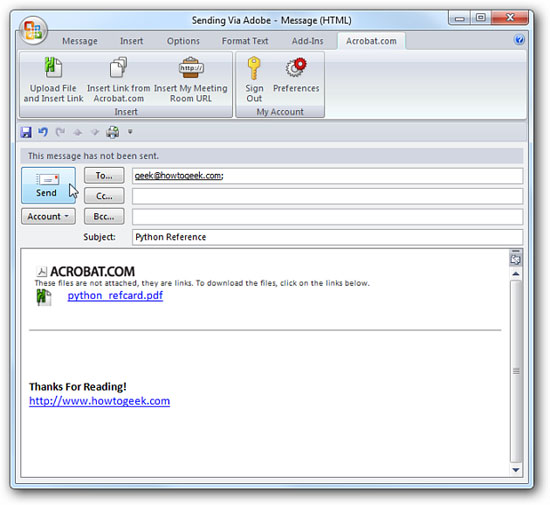
Task: Click the Redo icon in quick toolbar
Action: tap(60, 132)
